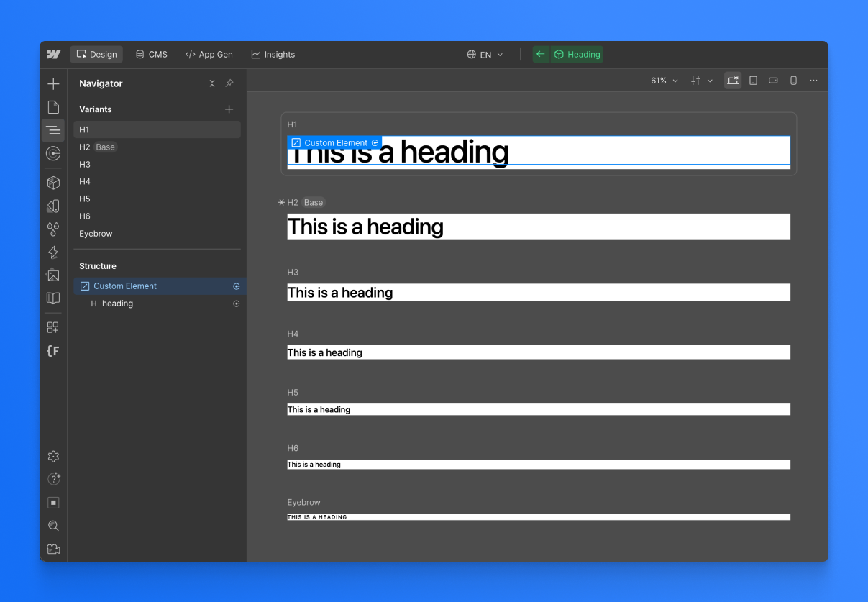The height and width of the screenshot is (602, 868).
Task: Click the H6 heading preview on canvas
Action: pyautogui.click(x=539, y=465)
